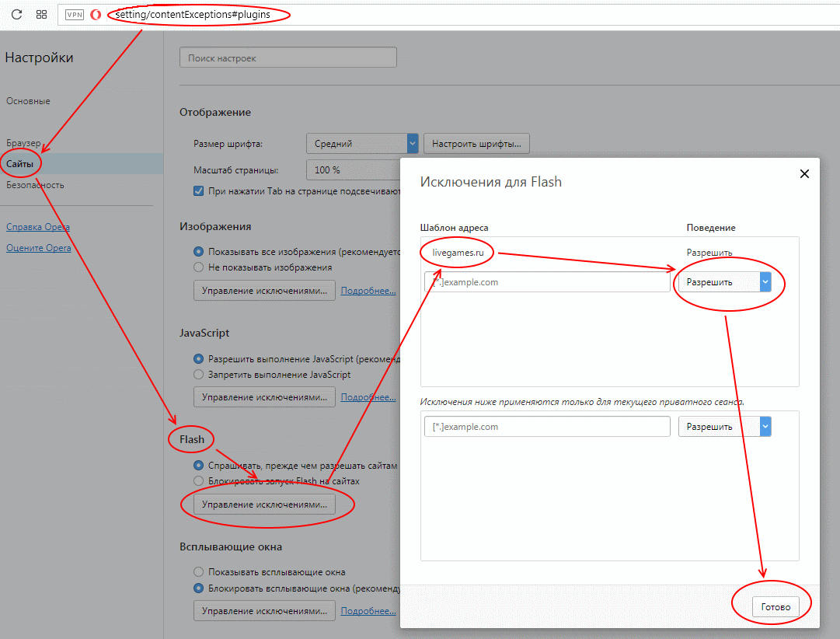Screen dimensions: 840x639
Task: Open behavior dropdown for new Flash exception
Action: 724,282
